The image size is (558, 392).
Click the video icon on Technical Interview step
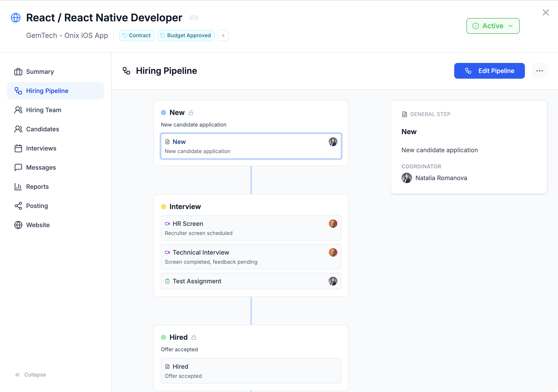pos(167,252)
